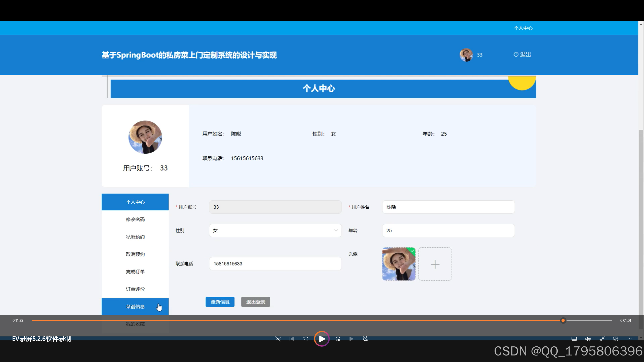The image size is (644, 362).
Task: Click the 退出登录 button
Action: pyautogui.click(x=256, y=302)
